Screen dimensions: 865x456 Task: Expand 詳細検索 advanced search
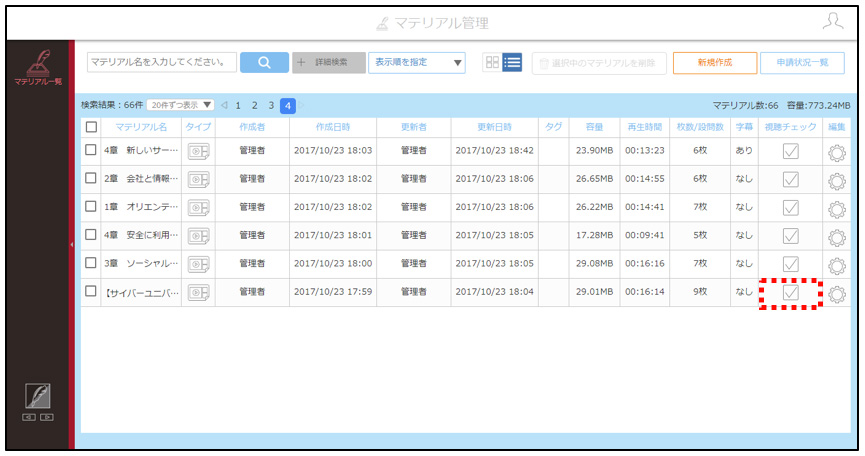pos(329,62)
